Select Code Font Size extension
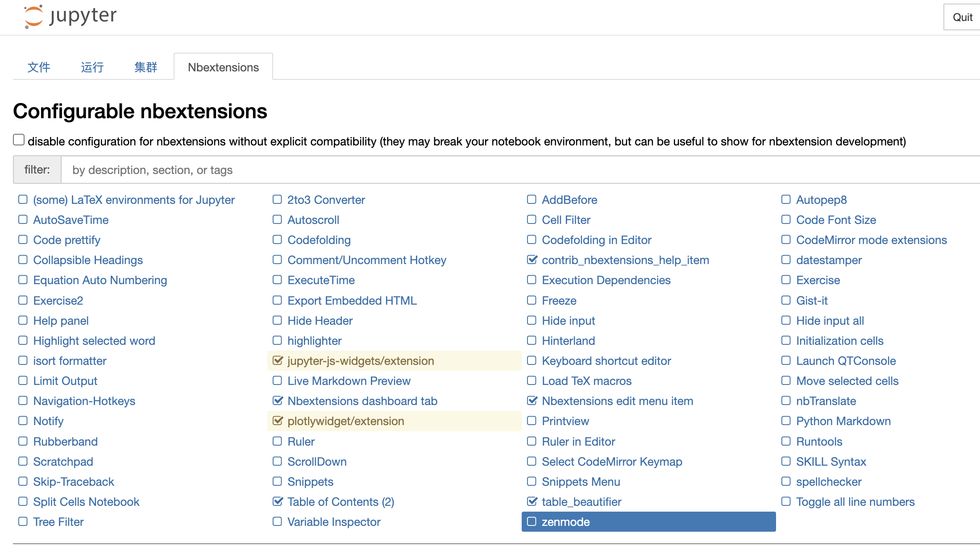 tap(836, 220)
